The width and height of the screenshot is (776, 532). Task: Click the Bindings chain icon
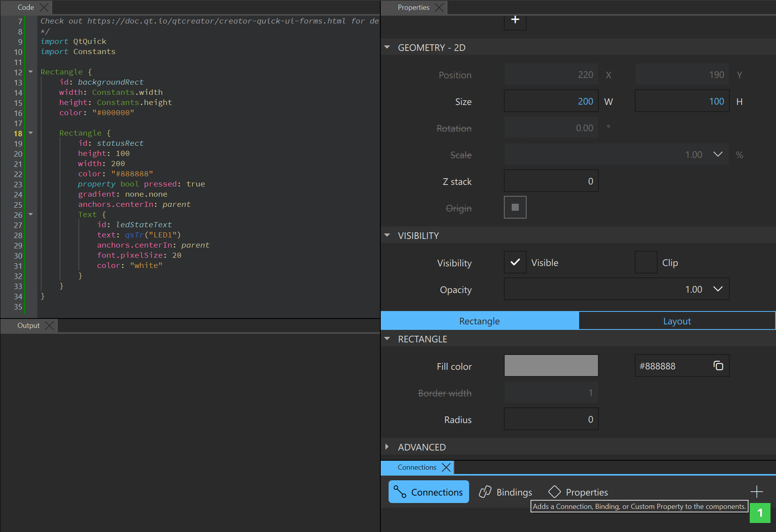pos(485,492)
